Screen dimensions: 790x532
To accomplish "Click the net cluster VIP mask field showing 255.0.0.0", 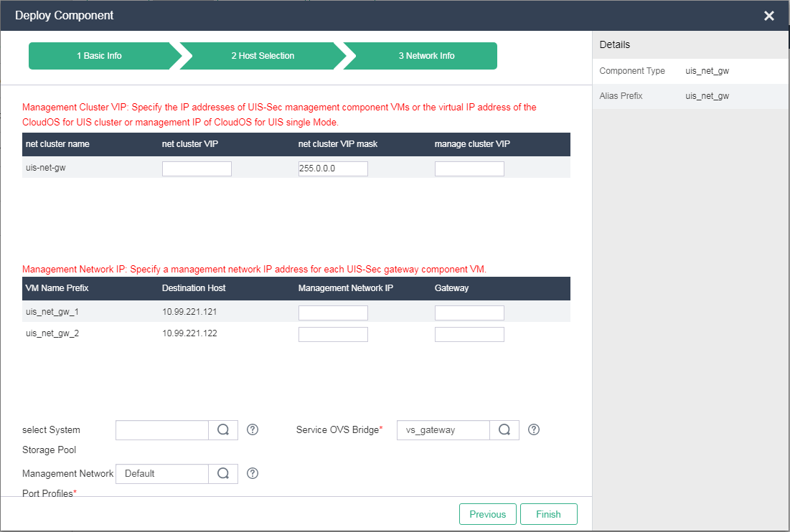I will (333, 168).
